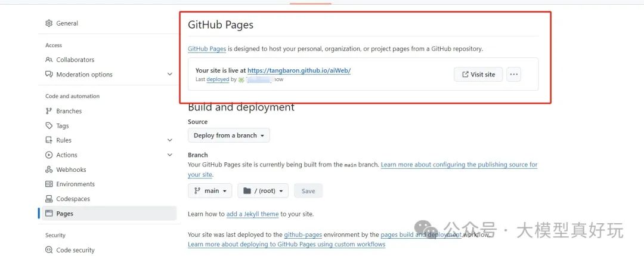Click the 'Access' section header
Screen dimensions: 644x256
pos(54,45)
